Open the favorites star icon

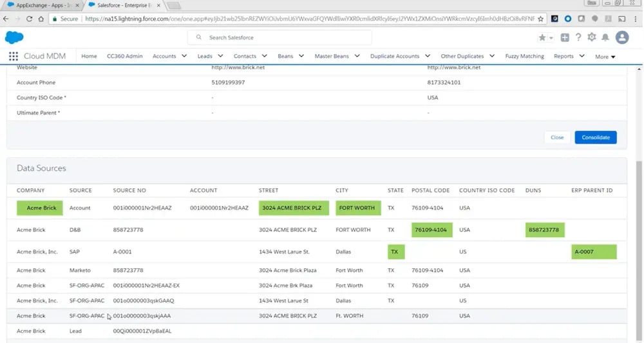[x=542, y=37]
